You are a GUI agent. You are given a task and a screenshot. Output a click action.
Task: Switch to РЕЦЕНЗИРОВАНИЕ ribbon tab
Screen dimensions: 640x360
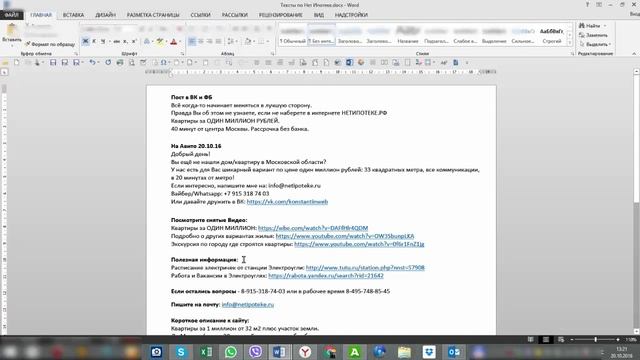pyautogui.click(x=281, y=15)
